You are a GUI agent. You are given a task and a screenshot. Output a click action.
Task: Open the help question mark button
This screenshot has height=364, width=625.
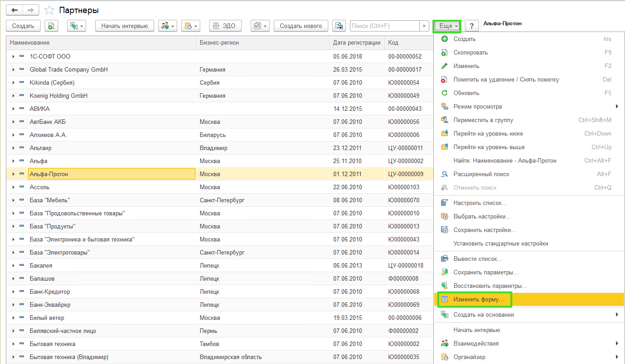(472, 26)
